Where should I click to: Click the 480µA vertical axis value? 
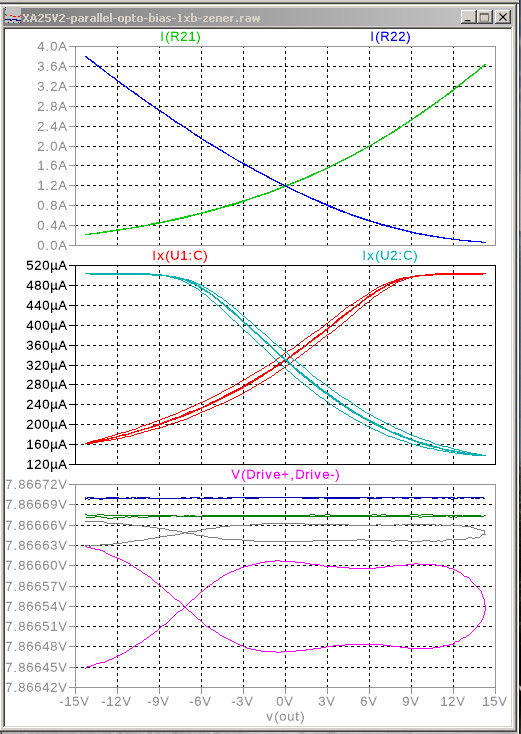pos(49,286)
